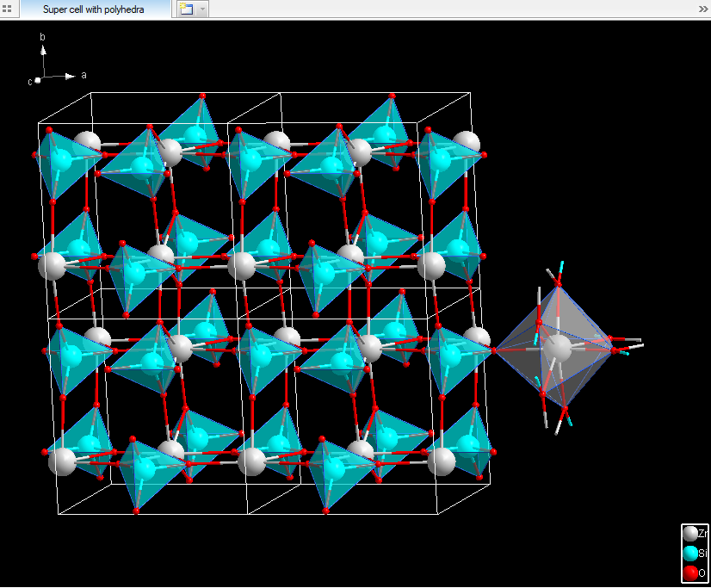Click the cyan Si sphere in the legend
Screen dimensions: 711x588
click(690, 553)
